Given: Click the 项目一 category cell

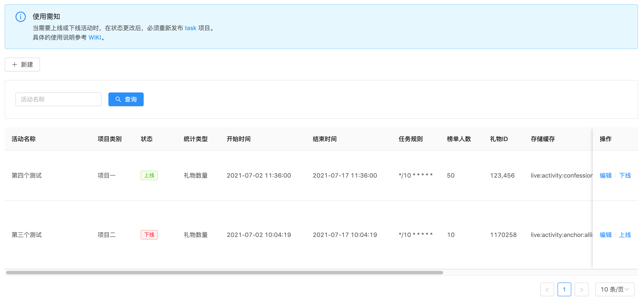Looking at the screenshot, I should click(x=106, y=176).
